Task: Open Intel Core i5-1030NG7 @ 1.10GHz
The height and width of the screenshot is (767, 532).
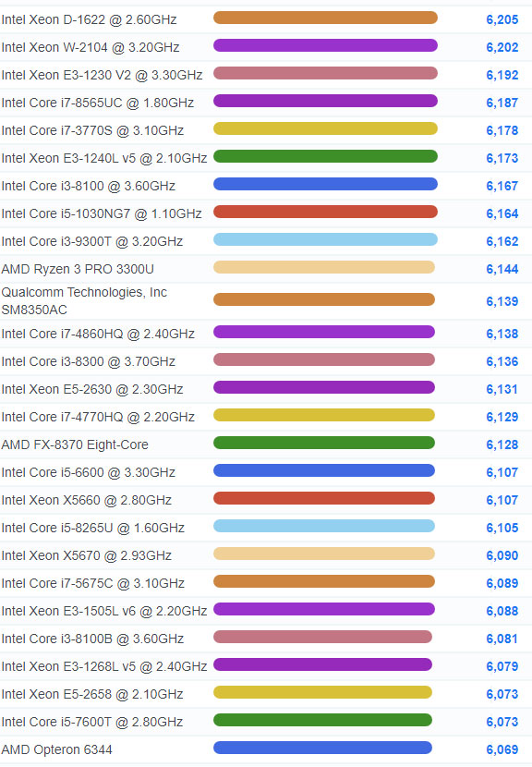Action: (x=102, y=213)
